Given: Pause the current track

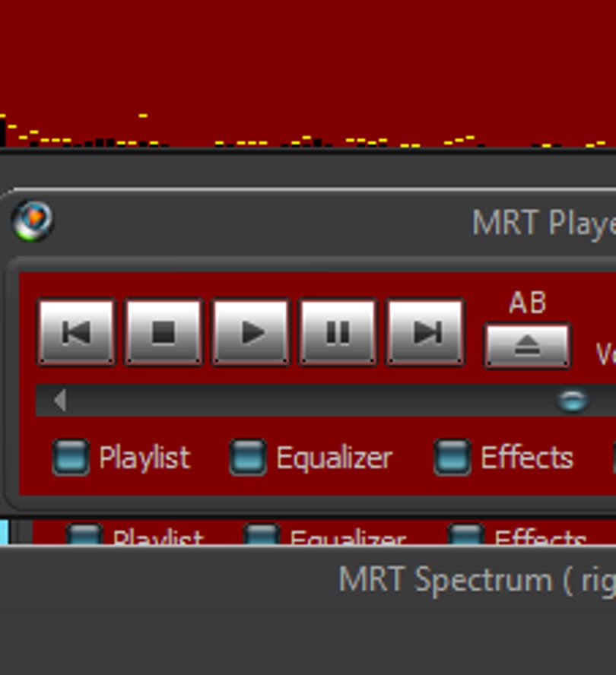Looking at the screenshot, I should click(x=338, y=332).
